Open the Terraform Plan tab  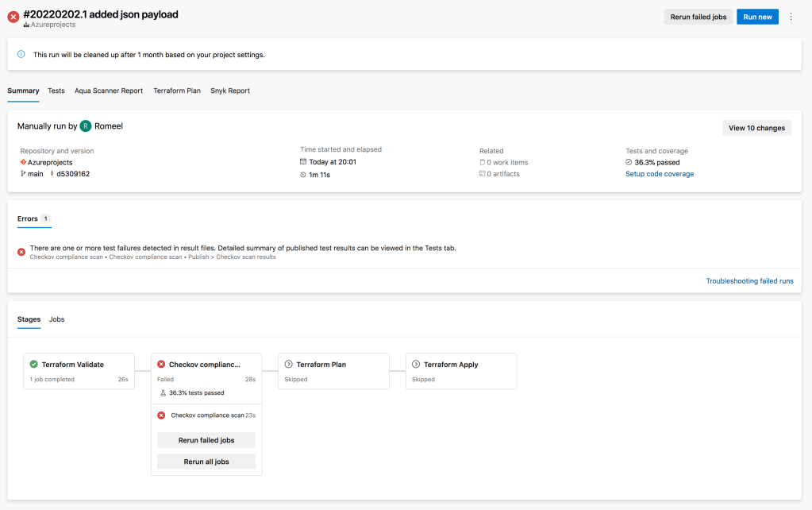177,91
